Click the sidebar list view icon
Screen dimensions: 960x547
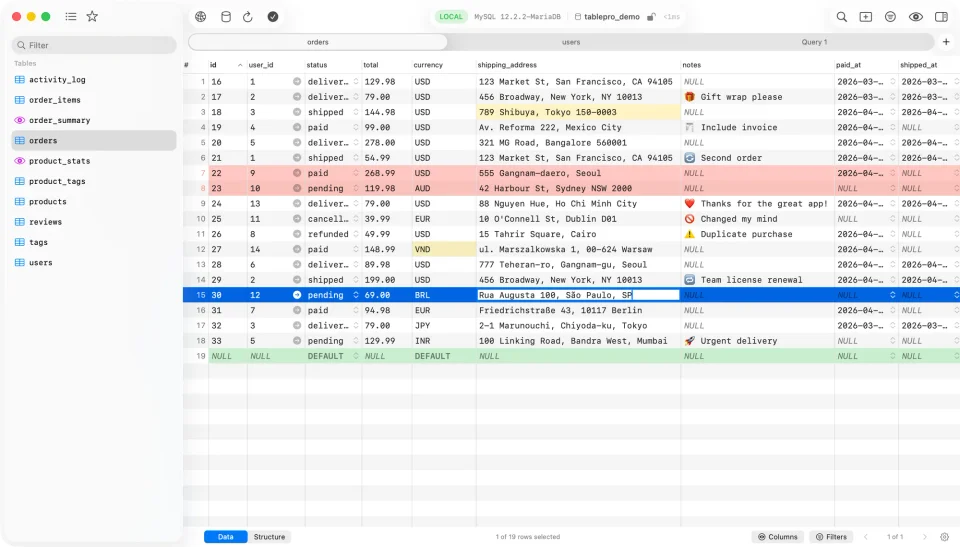(71, 17)
